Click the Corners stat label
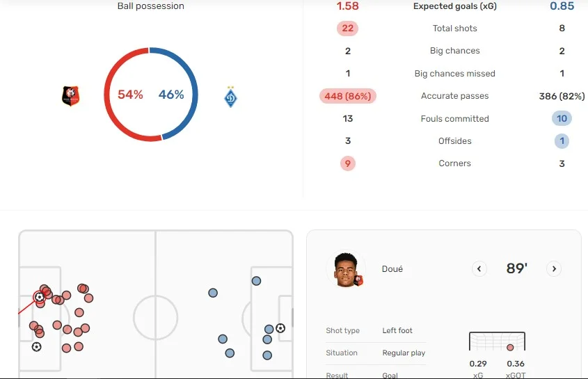Viewport: 588px width, 379px height. click(455, 163)
